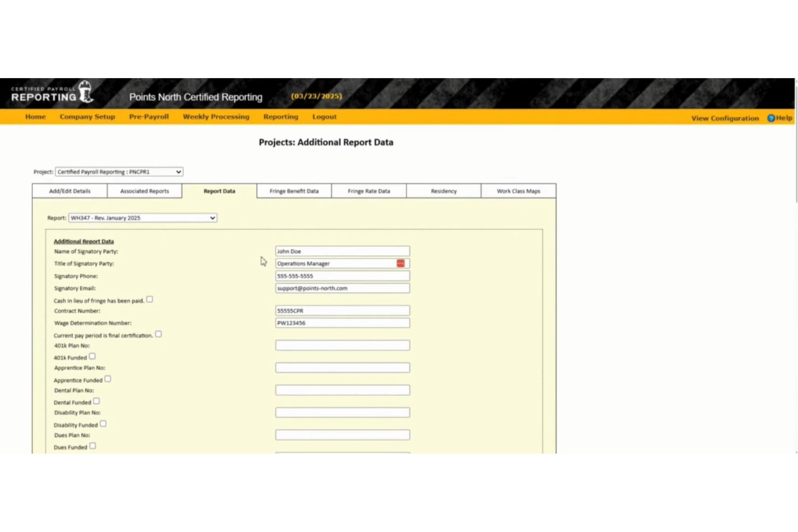798x532 pixels.
Task: Open the Company Setup menu
Action: click(x=87, y=116)
